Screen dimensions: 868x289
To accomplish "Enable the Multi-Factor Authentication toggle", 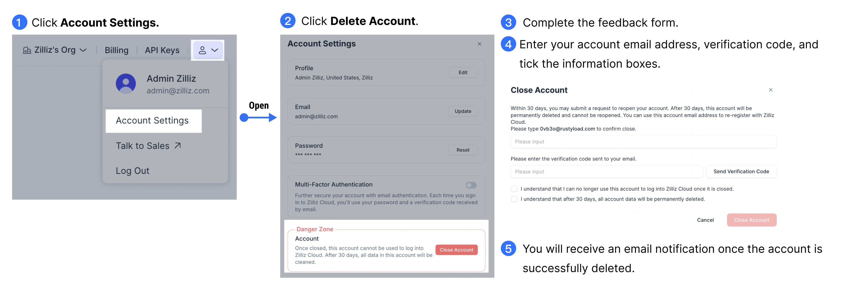I will [x=471, y=185].
